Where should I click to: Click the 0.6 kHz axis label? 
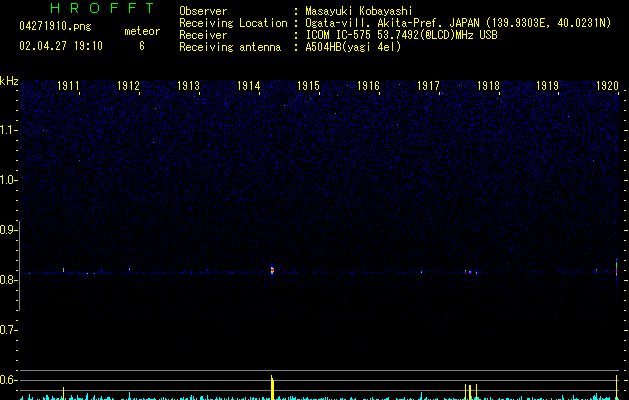coord(8,380)
